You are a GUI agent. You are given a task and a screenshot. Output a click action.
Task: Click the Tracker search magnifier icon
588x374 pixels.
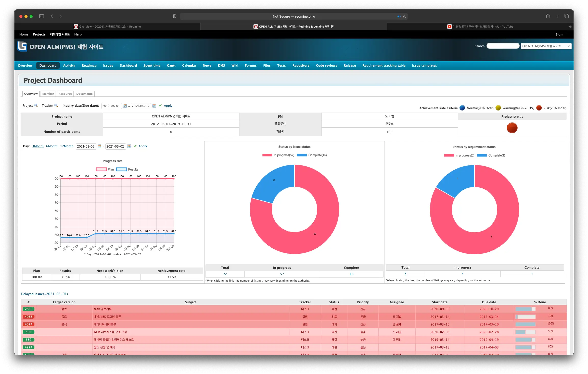(x=56, y=105)
